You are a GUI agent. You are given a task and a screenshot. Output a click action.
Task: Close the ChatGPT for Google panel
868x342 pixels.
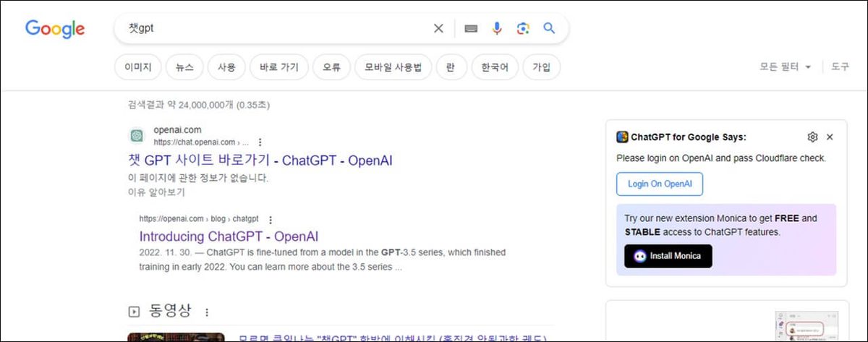pyautogui.click(x=830, y=137)
